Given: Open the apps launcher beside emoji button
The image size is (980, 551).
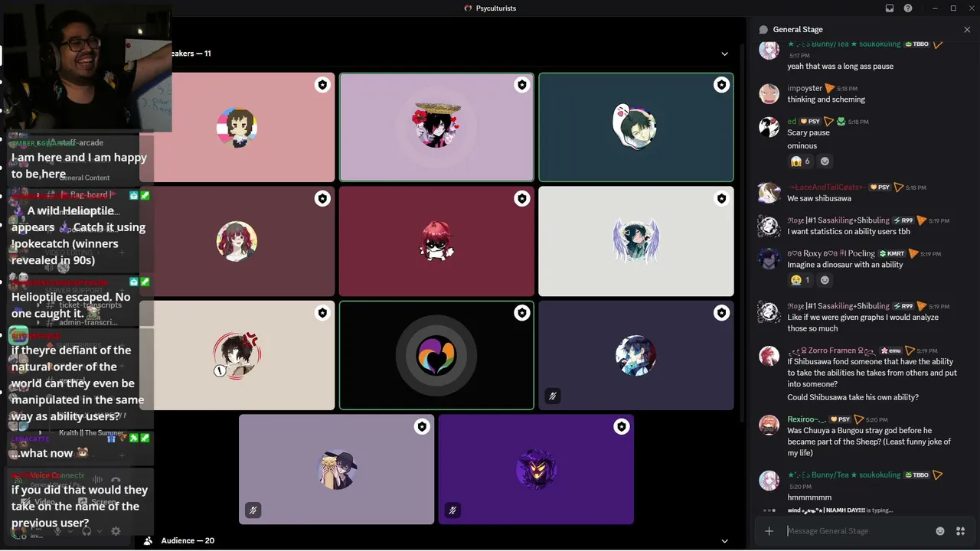Looking at the screenshot, I should (x=960, y=531).
